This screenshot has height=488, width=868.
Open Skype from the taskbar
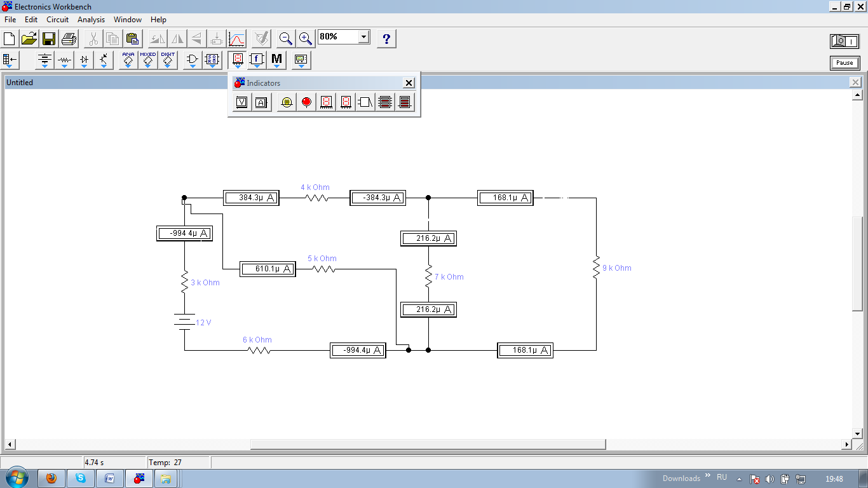tap(81, 478)
